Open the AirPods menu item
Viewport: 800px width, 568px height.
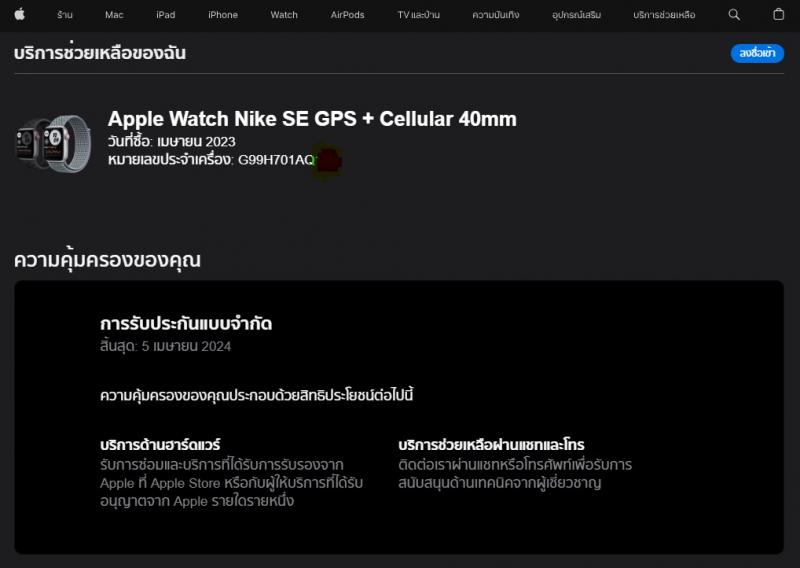click(347, 15)
